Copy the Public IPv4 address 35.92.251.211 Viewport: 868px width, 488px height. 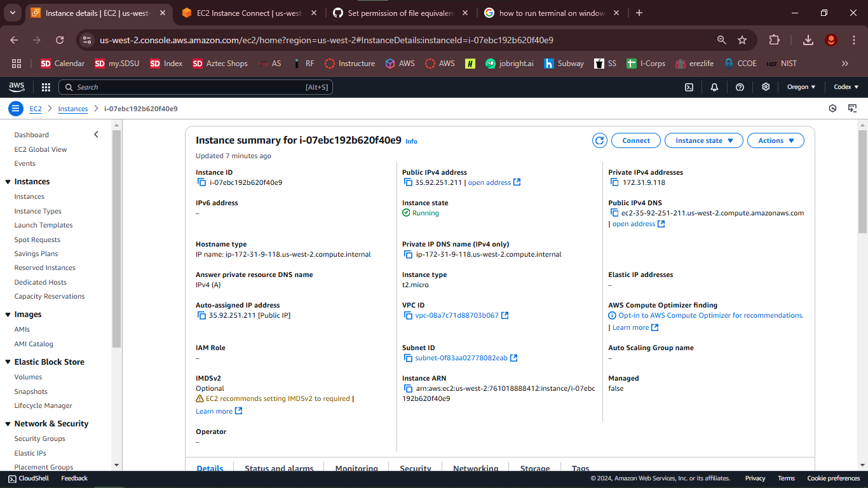coord(409,182)
